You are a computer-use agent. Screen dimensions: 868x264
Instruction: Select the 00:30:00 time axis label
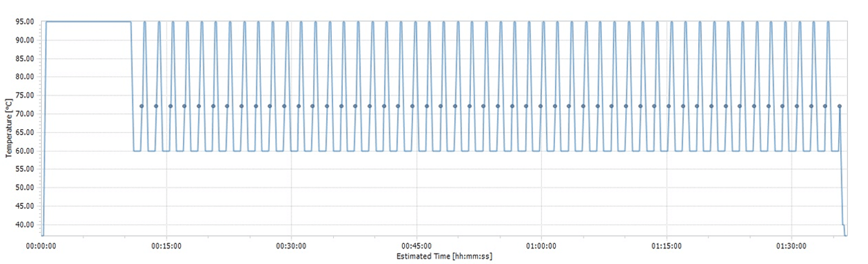click(x=292, y=246)
